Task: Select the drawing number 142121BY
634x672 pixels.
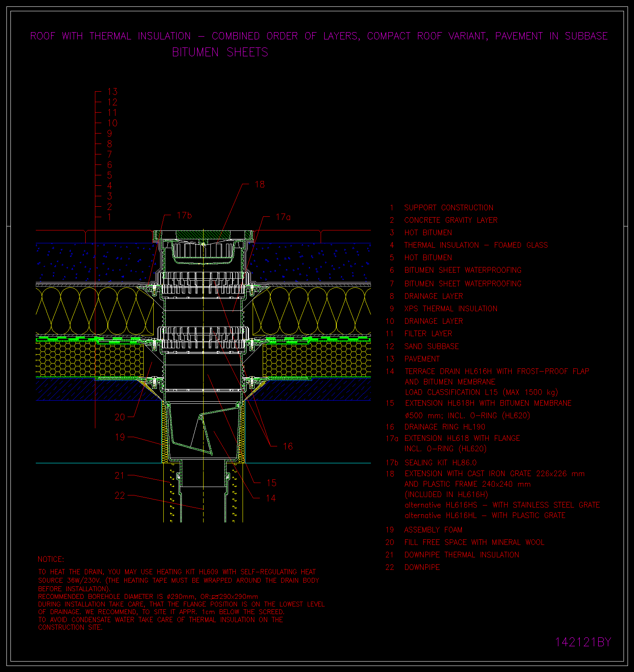Action: click(x=583, y=642)
